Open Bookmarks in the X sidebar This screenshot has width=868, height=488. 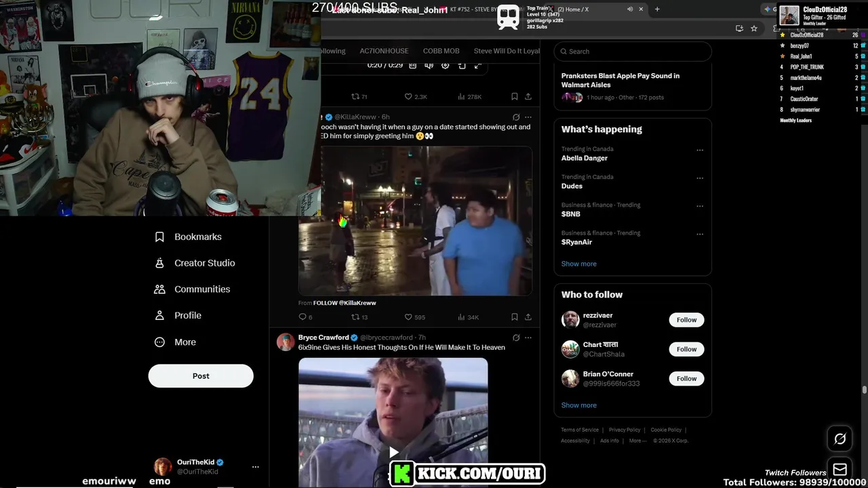pyautogui.click(x=189, y=237)
